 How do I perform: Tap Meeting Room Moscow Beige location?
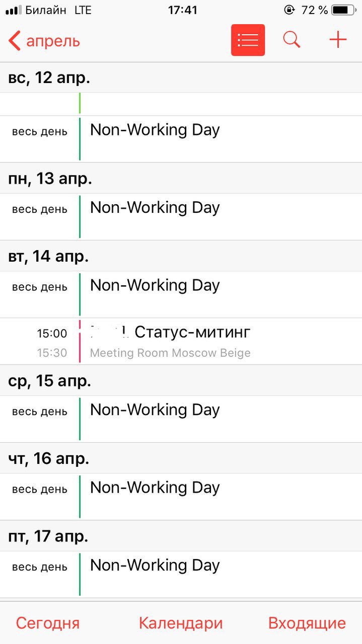point(170,353)
